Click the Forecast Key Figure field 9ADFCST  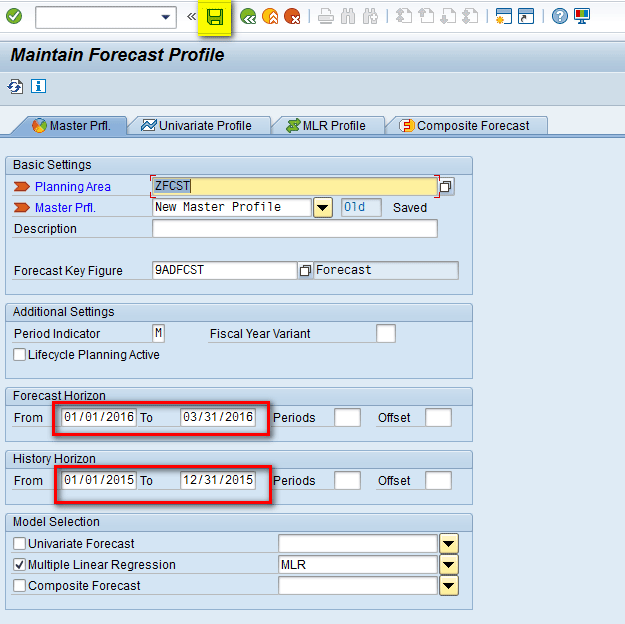[x=224, y=270]
